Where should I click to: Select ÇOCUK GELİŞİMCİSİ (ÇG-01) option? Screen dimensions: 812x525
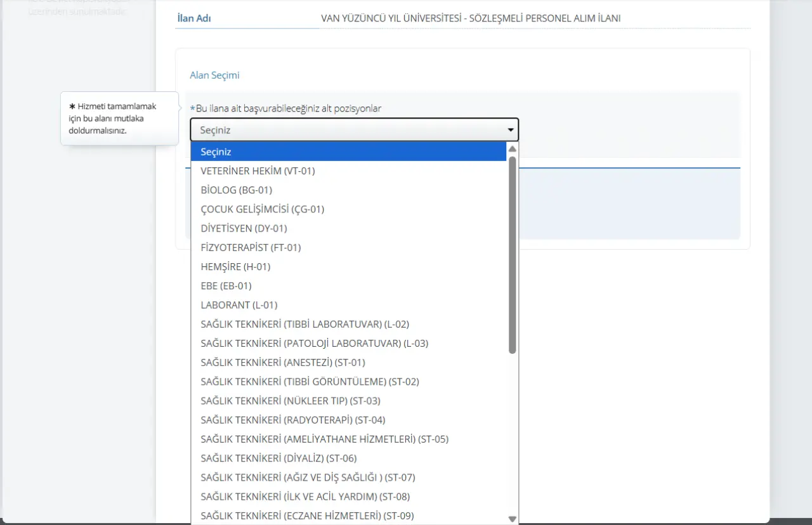point(262,209)
